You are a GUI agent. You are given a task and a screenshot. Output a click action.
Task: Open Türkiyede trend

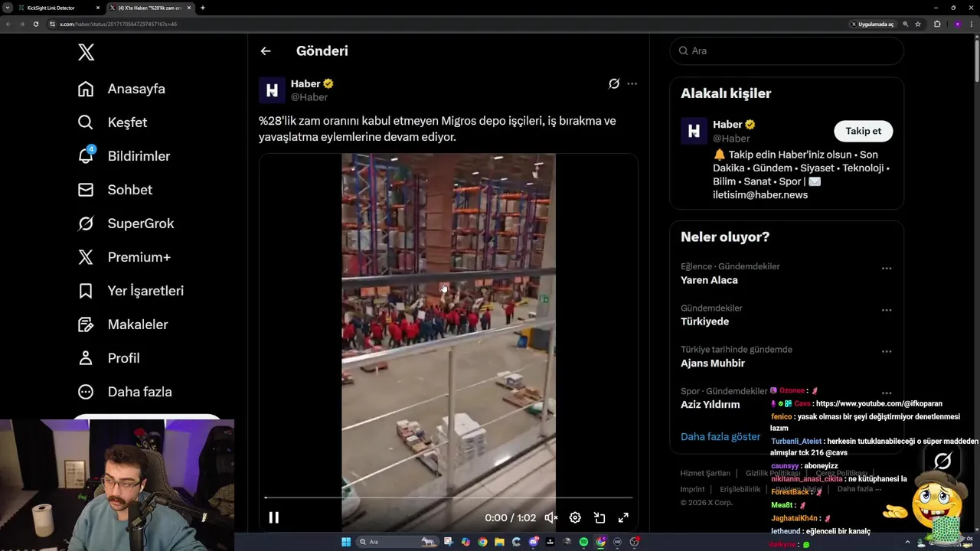pos(704,321)
